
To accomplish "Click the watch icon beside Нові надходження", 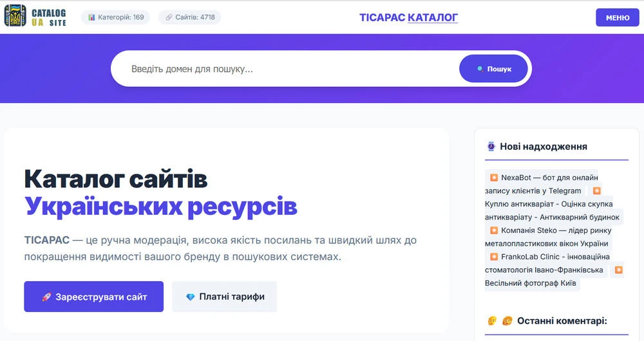I will point(491,147).
